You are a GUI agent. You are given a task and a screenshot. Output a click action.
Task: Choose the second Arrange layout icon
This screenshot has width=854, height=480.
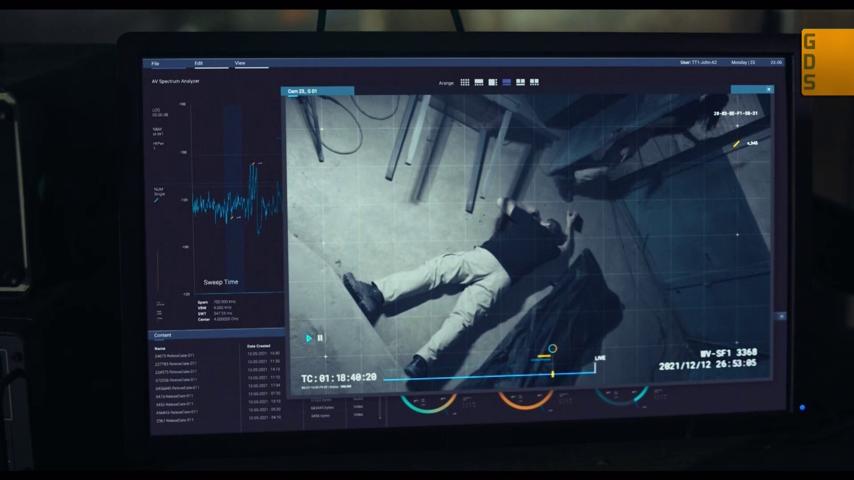tap(479, 82)
